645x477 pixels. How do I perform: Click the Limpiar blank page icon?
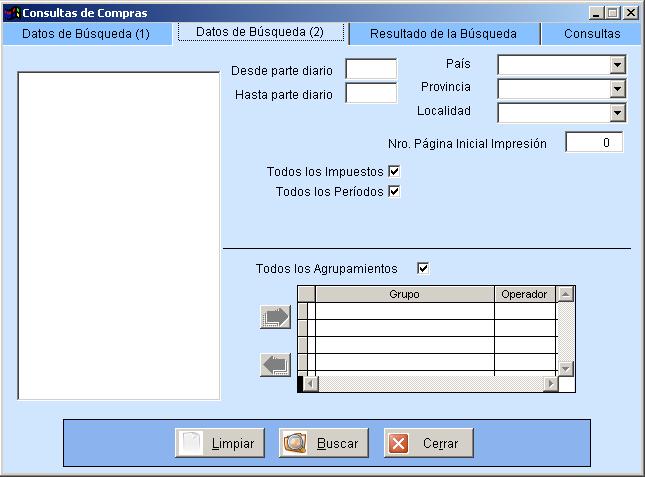click(x=191, y=443)
